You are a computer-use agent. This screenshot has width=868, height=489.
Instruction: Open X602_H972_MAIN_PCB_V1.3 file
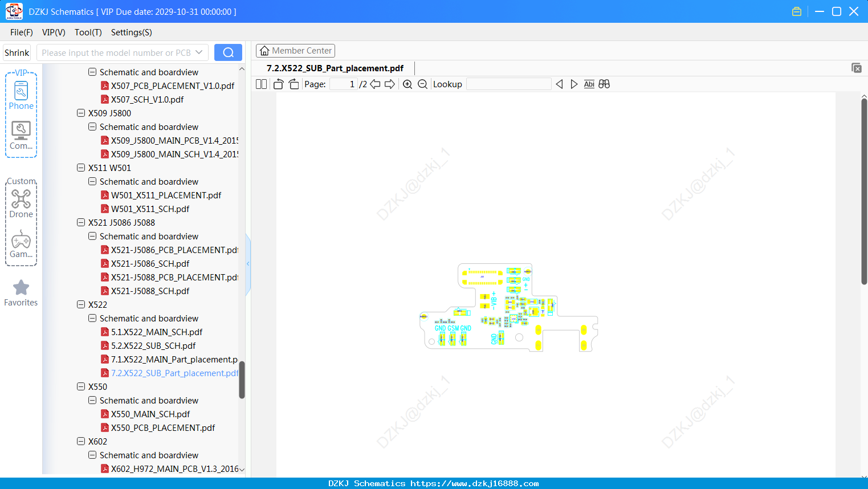[174, 468]
